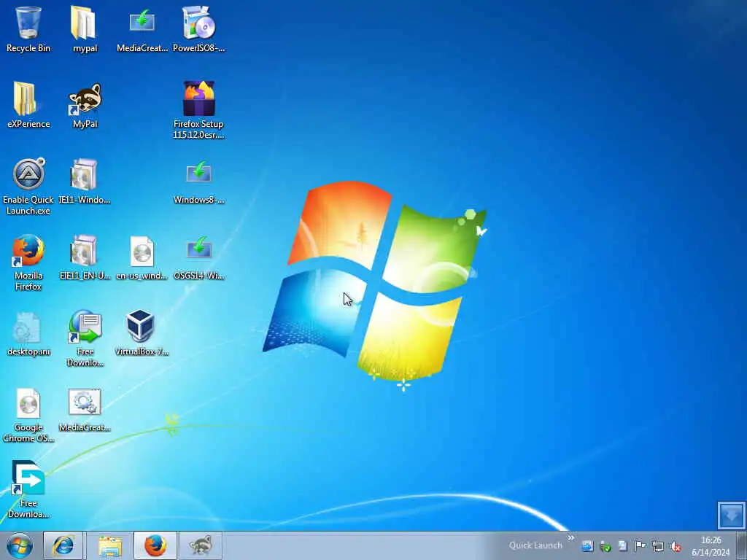
Task: Launch Internet Explorer from taskbar
Action: point(63,545)
